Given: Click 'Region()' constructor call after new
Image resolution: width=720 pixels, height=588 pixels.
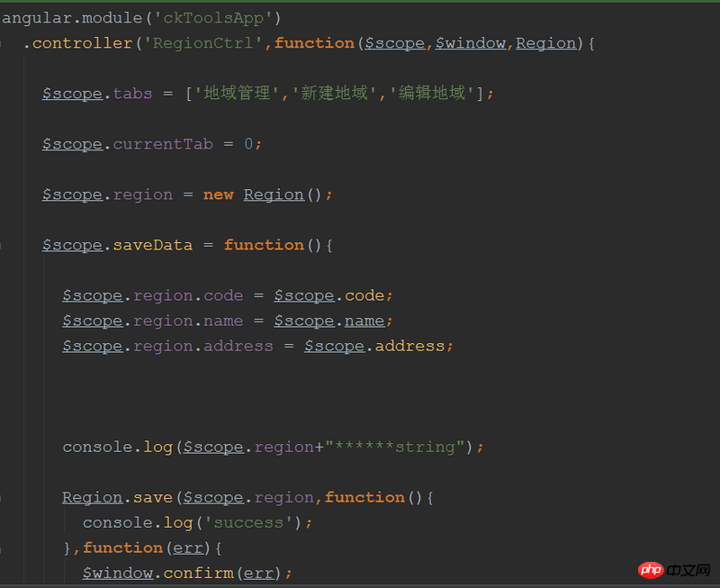Looking at the screenshot, I should click(282, 195).
